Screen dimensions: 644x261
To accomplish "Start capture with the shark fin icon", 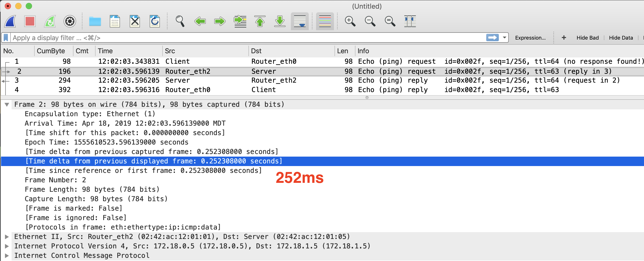I will pos(10,21).
